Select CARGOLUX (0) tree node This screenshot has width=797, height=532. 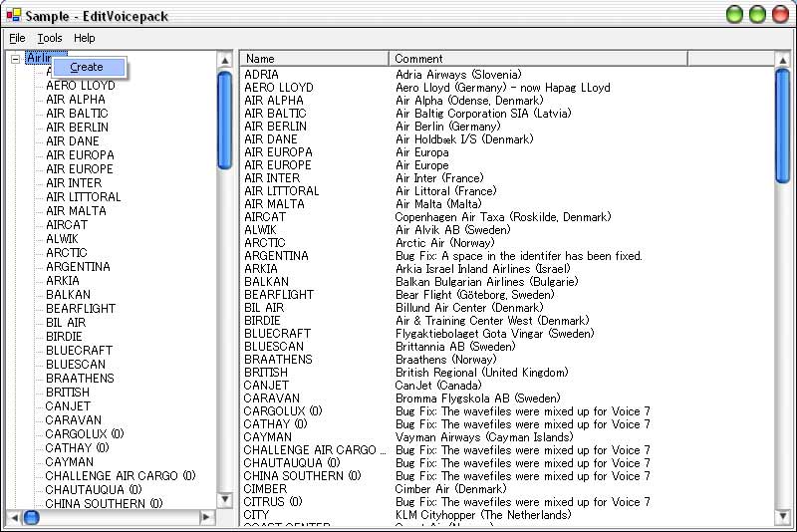[85, 434]
